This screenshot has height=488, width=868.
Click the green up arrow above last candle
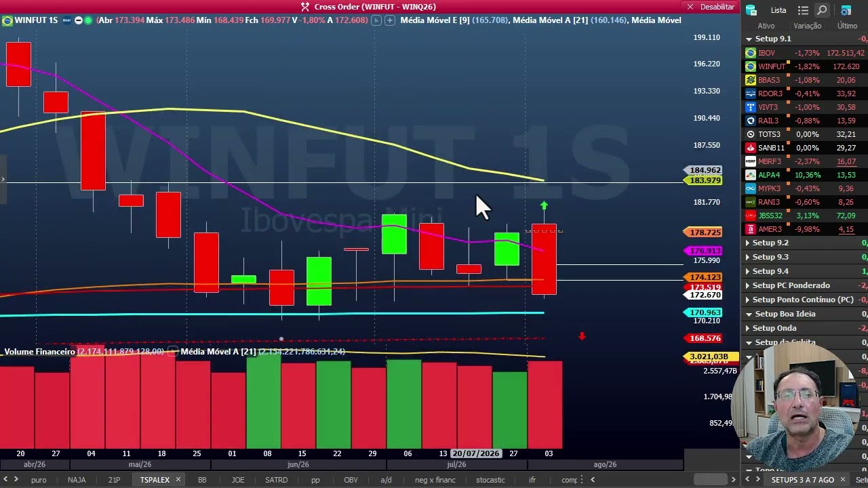544,205
